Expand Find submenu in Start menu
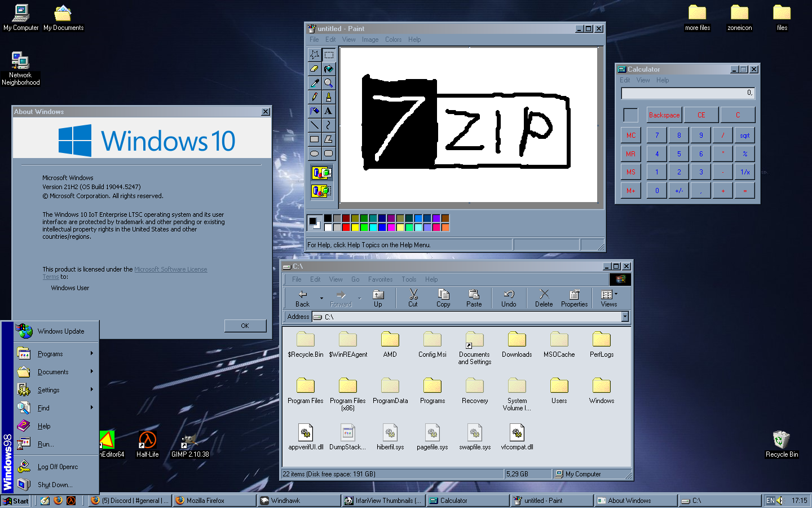Screen dimensions: 812x508 (91, 408)
